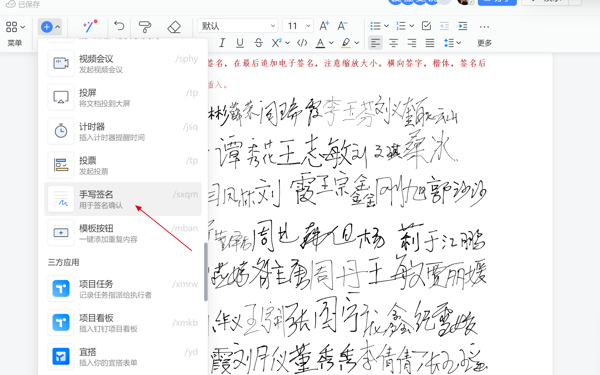Insert a to-do checkbox item
Viewport: 600px width, 375px height.
(426, 26)
